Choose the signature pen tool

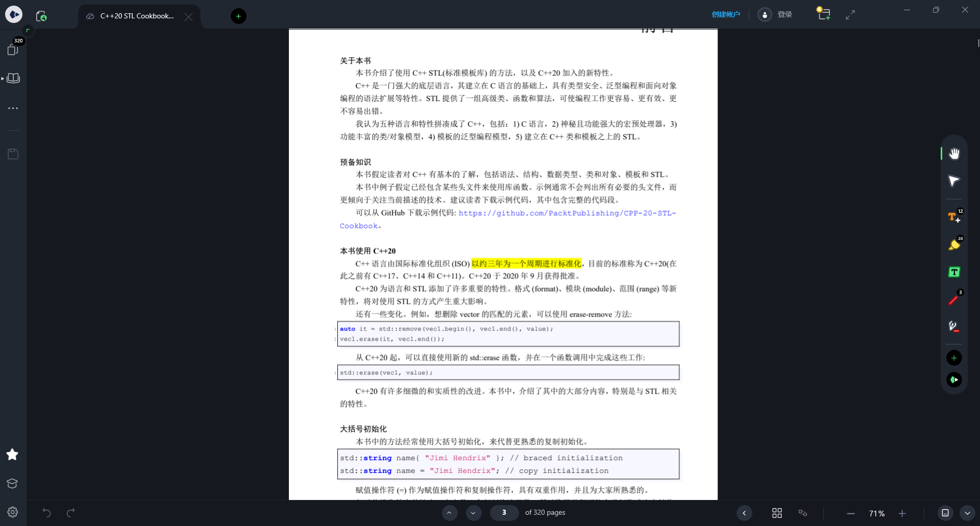click(954, 326)
